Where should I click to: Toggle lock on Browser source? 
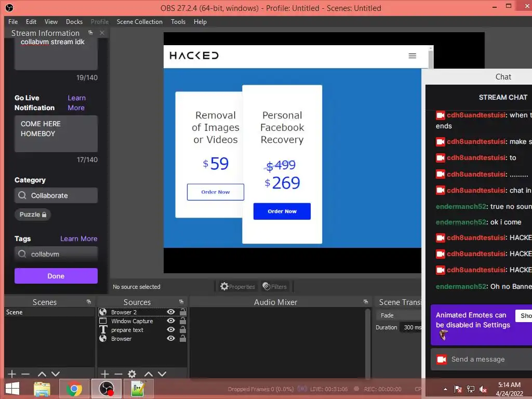point(182,338)
